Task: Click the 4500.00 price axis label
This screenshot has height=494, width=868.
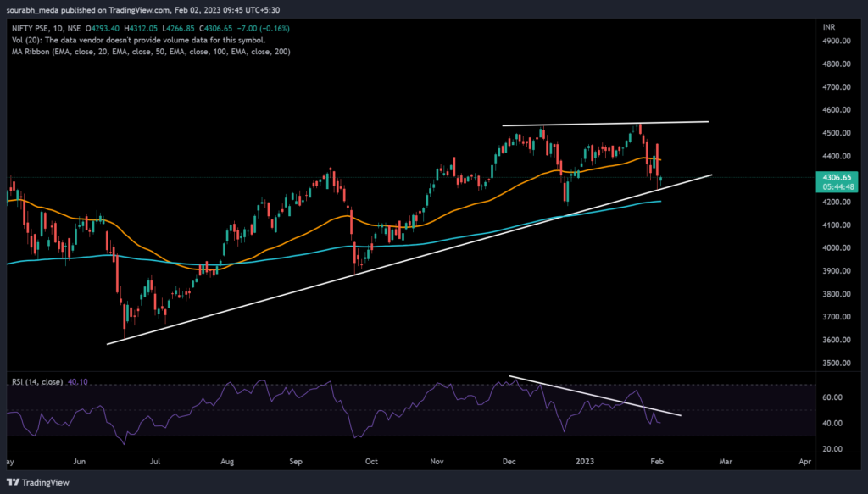Action: tap(837, 133)
